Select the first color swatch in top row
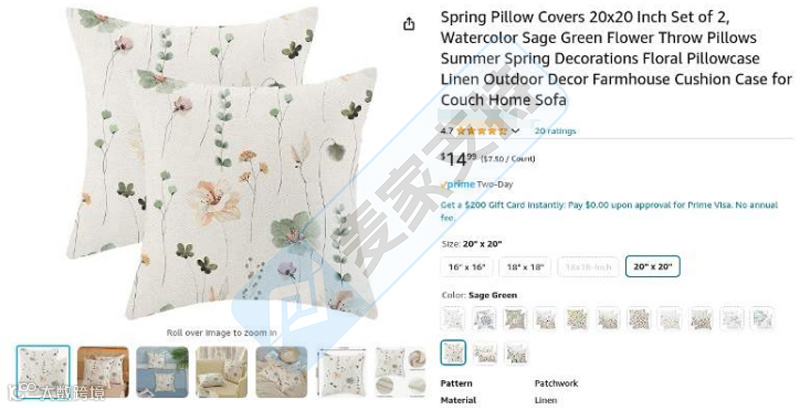Screen dimensions: 800x408 [453, 318]
